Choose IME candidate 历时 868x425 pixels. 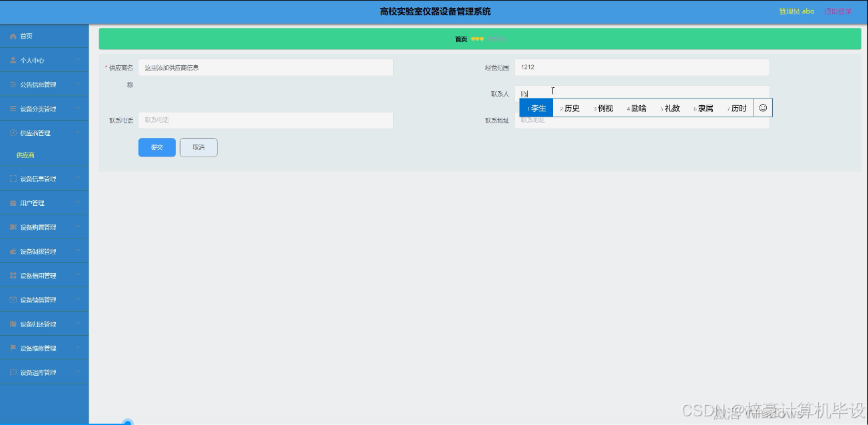738,108
